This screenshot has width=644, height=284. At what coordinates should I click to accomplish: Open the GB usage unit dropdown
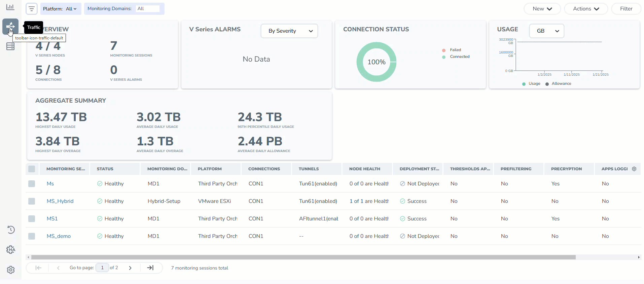tap(546, 31)
